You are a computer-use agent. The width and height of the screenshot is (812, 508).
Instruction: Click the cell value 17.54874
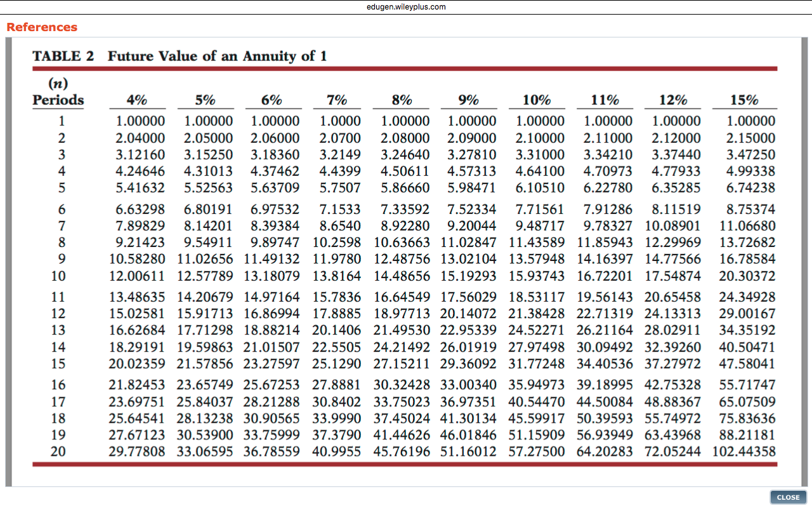pos(673,276)
